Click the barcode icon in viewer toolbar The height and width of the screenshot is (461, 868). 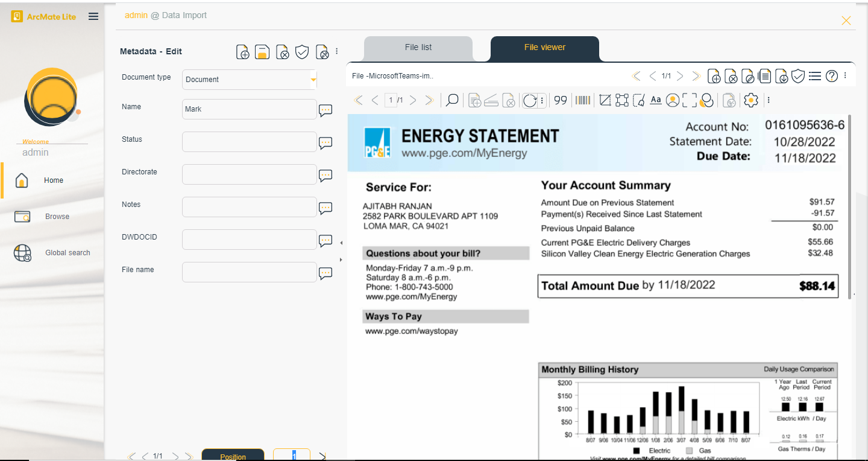click(582, 100)
